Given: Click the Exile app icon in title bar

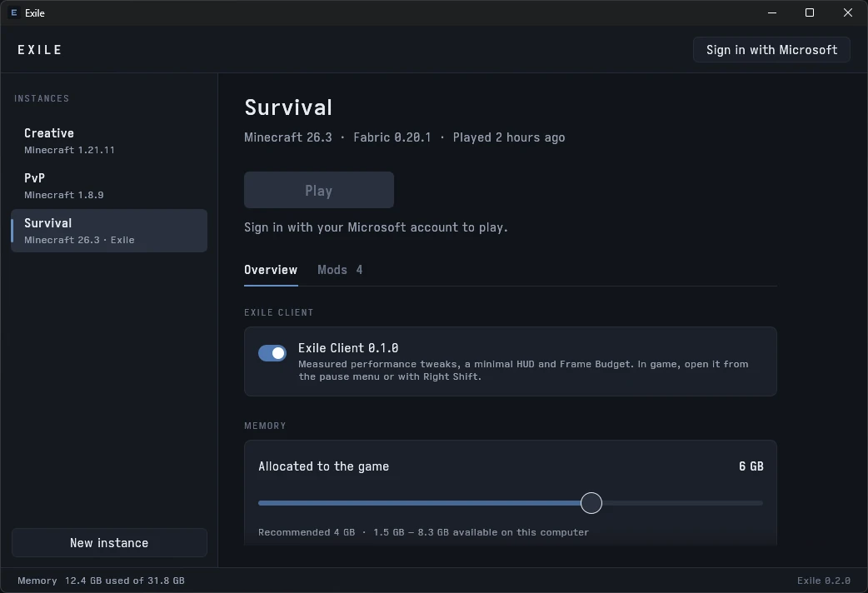Looking at the screenshot, I should (x=14, y=12).
